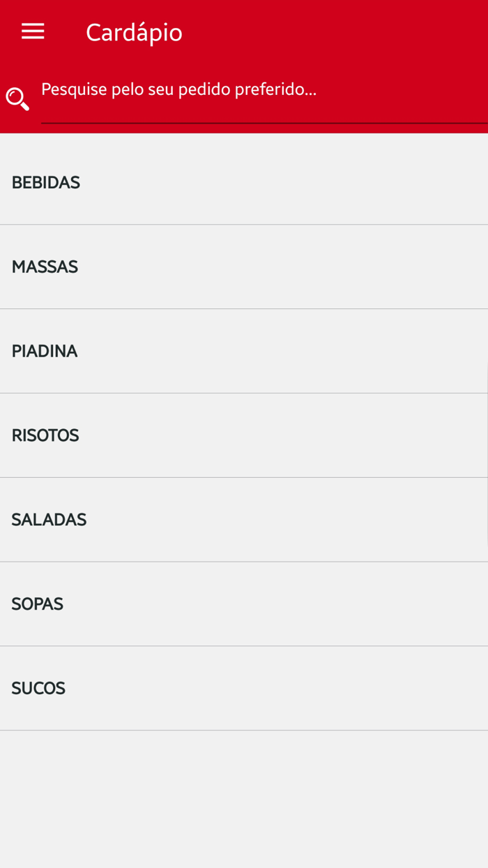Open the SOPAS category
This screenshot has width=488, height=868.
click(x=38, y=604)
